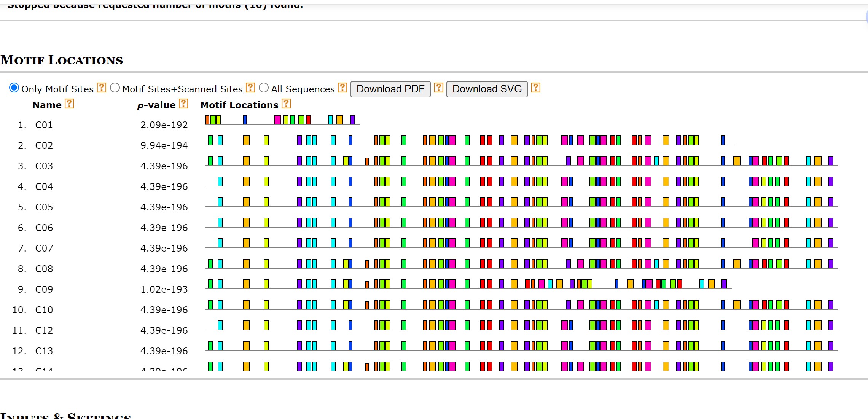
Task: Click sequence name C04
Action: point(44,187)
